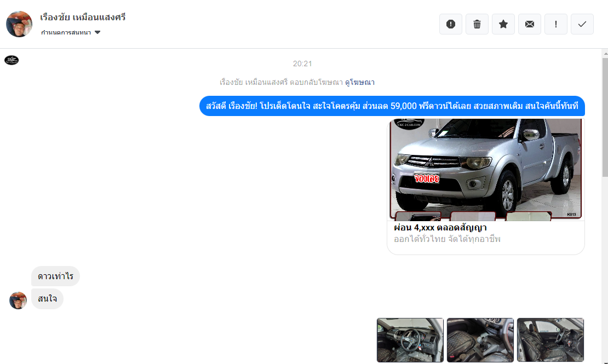Viewport: 608px width, 364px height.
Task: Select the message ดาวเท่าไร
Action: (x=55, y=276)
